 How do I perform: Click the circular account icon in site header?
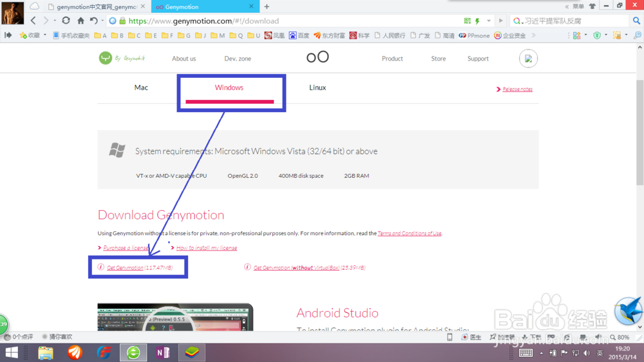tap(528, 59)
